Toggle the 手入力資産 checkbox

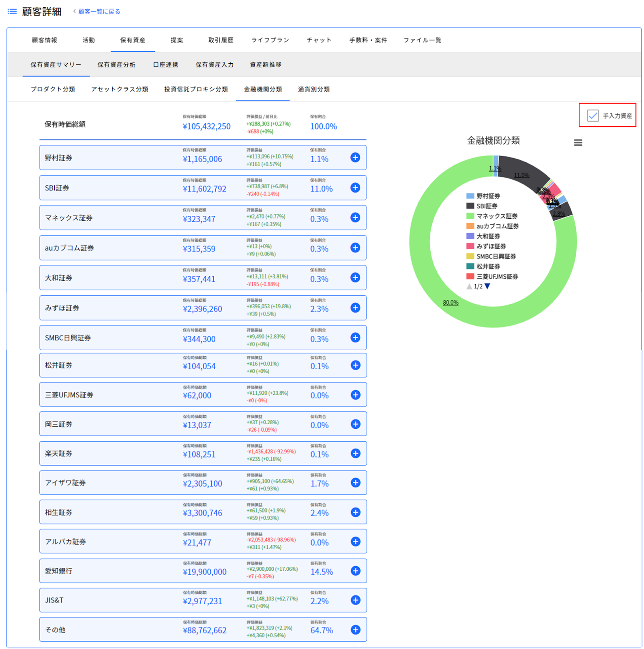click(x=593, y=116)
